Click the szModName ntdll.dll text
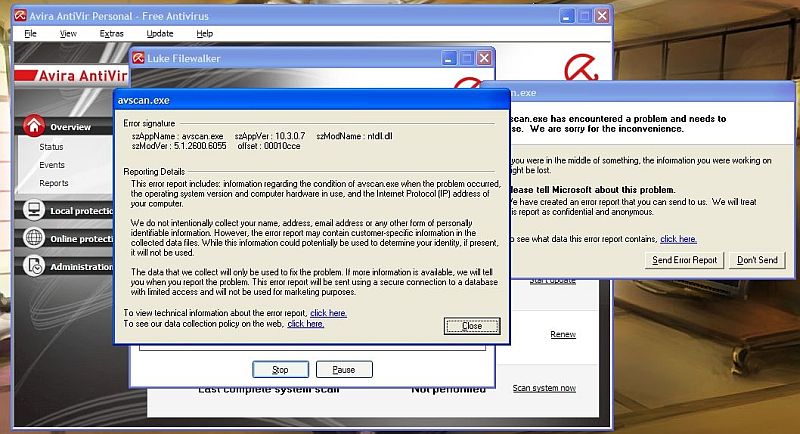This screenshot has width=800, height=434. 354,136
